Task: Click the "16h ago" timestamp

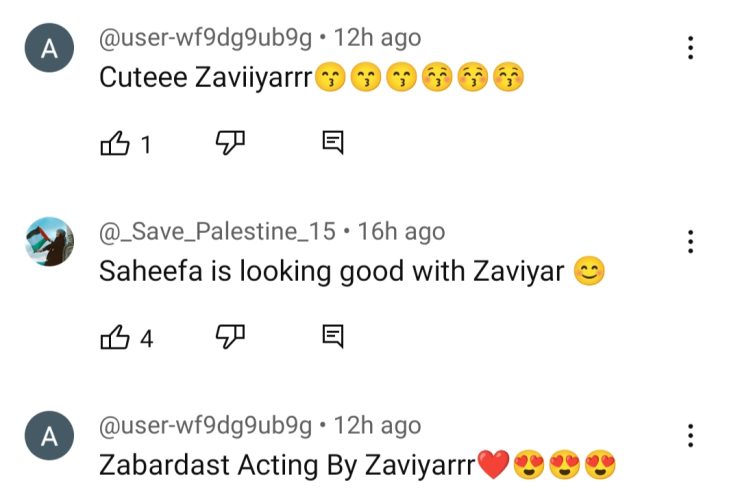Action: coord(401,232)
